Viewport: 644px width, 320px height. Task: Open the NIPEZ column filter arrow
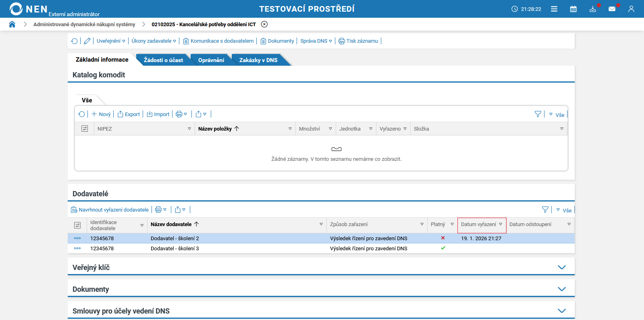click(189, 129)
